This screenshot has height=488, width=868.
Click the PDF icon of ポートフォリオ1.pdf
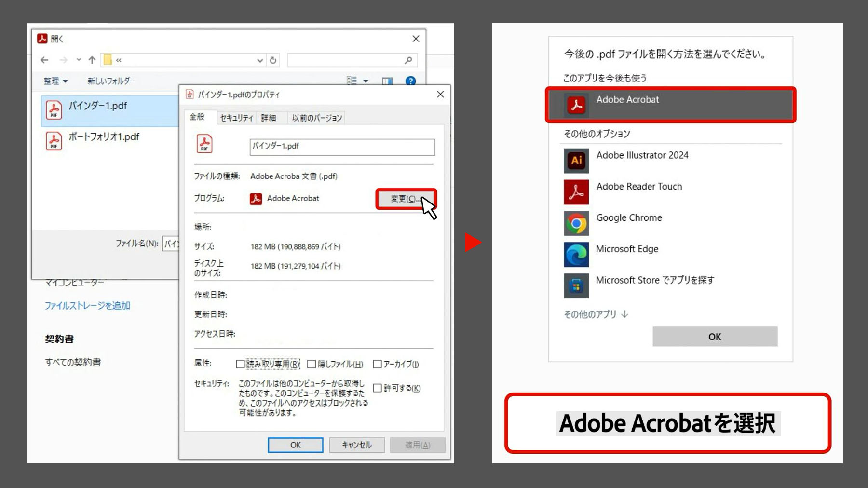pyautogui.click(x=54, y=141)
